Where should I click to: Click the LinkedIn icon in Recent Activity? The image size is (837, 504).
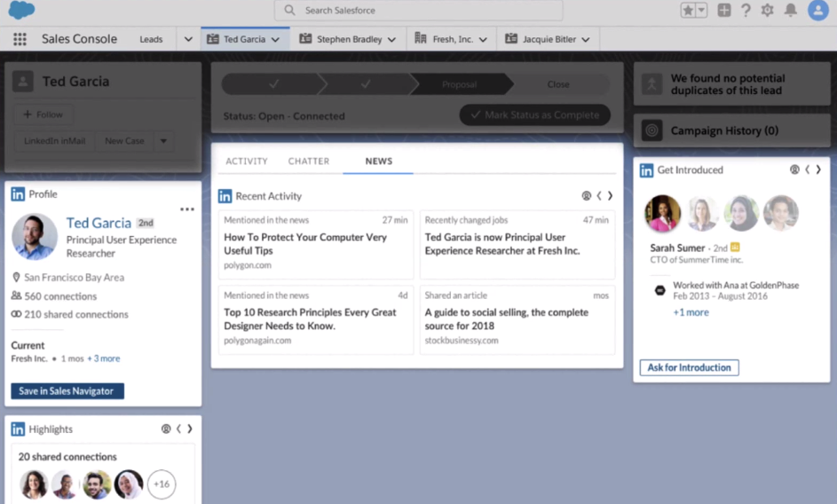(225, 196)
